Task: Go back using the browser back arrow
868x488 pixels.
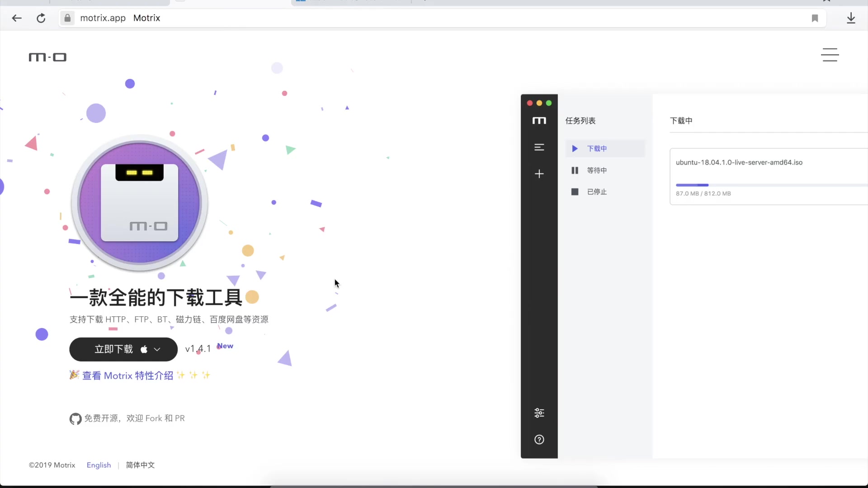Action: pyautogui.click(x=17, y=18)
